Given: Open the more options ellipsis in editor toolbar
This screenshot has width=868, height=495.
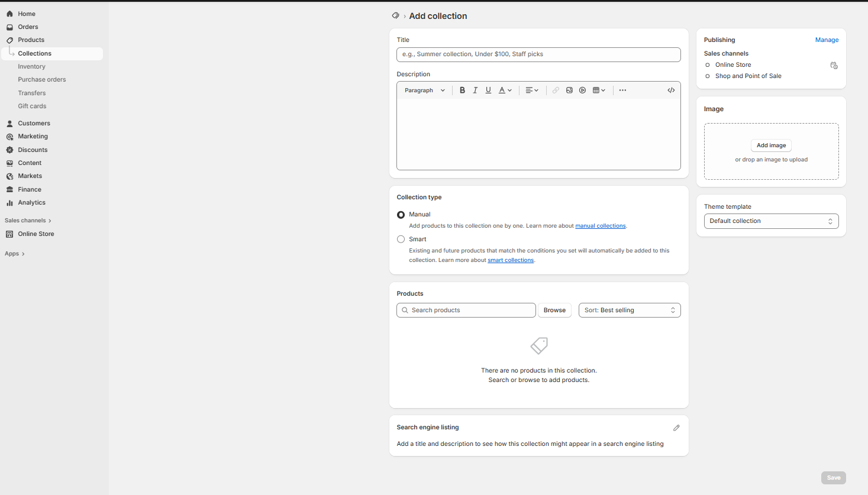Looking at the screenshot, I should pos(622,90).
